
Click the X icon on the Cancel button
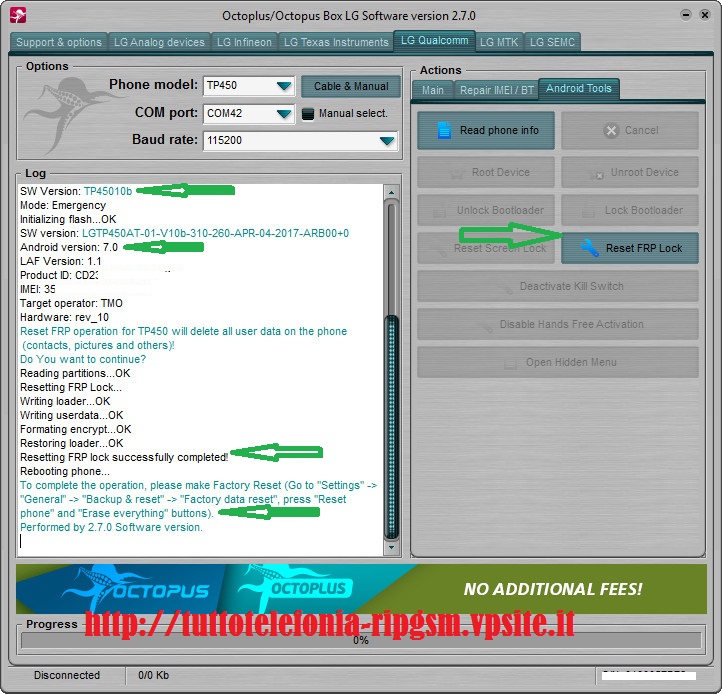[611, 130]
